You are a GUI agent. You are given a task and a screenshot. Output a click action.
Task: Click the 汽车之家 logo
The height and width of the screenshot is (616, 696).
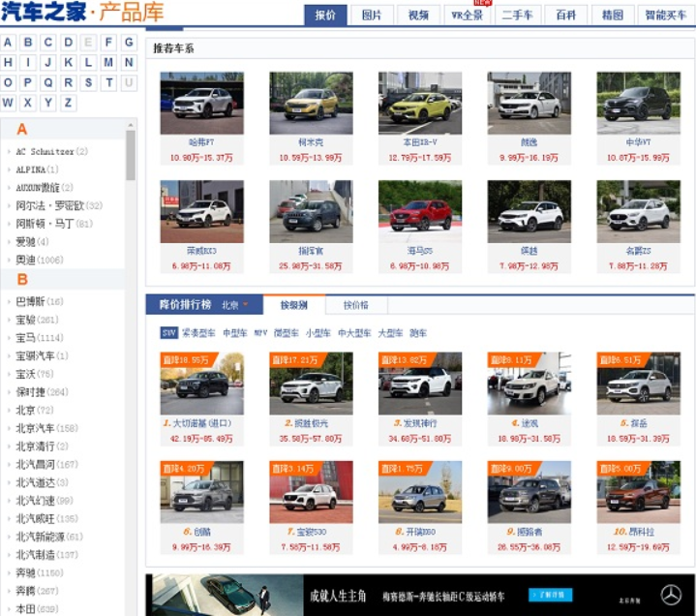44,12
